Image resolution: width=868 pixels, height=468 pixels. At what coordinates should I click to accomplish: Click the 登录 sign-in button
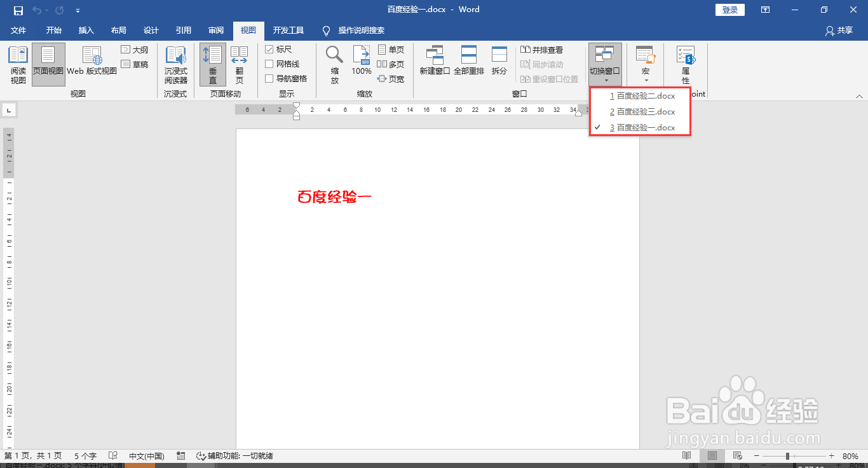tap(729, 10)
